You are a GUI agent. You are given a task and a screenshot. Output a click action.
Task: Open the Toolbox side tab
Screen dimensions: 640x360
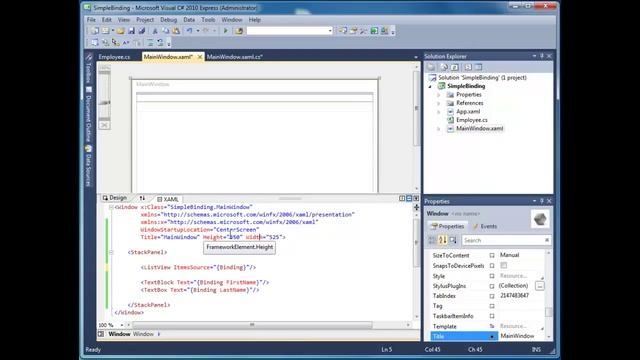pos(89,69)
